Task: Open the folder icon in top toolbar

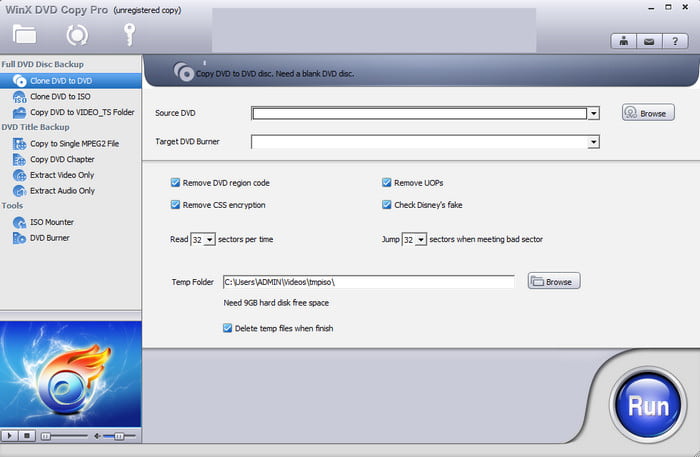Action: click(x=25, y=35)
